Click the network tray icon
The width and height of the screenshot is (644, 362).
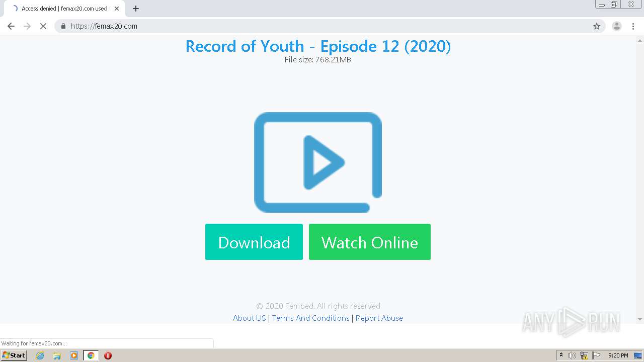(x=584, y=355)
